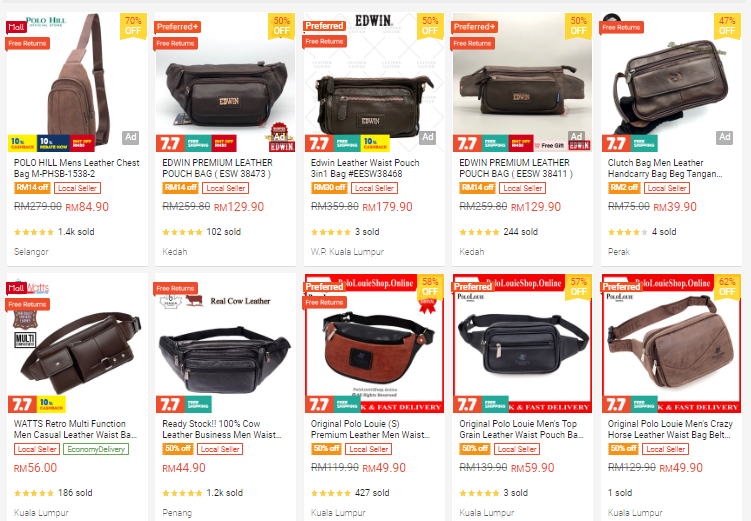Viewport: 751px width, 521px height.
Task: Click the Preferred+ badge on EDWIN ESW 38473
Action: (177, 27)
